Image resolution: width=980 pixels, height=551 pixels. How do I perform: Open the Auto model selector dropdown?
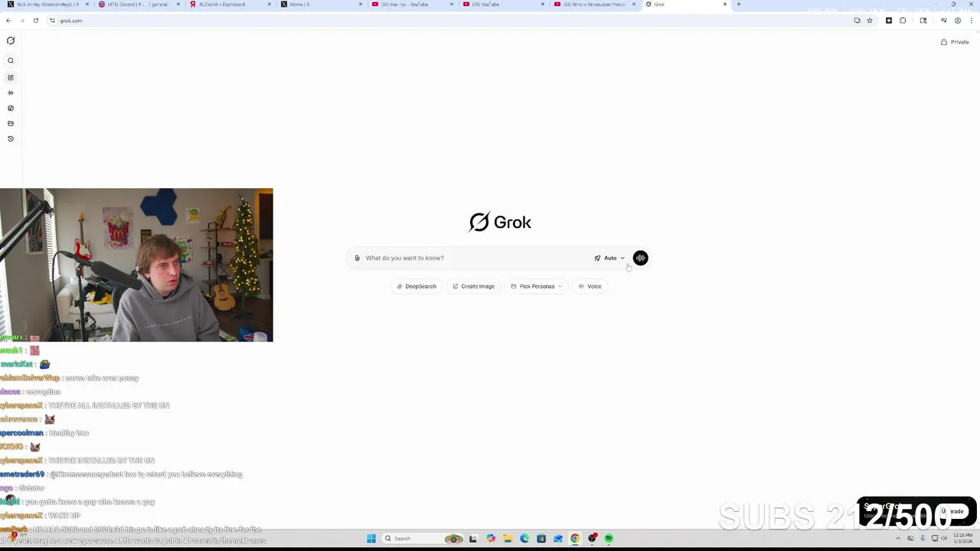pos(609,258)
